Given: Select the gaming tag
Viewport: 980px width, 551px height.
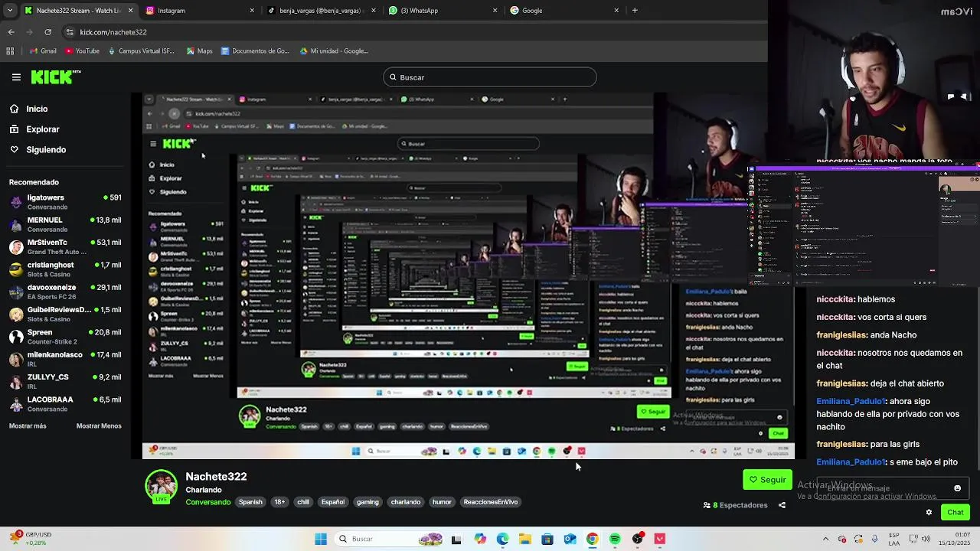Looking at the screenshot, I should 367,502.
